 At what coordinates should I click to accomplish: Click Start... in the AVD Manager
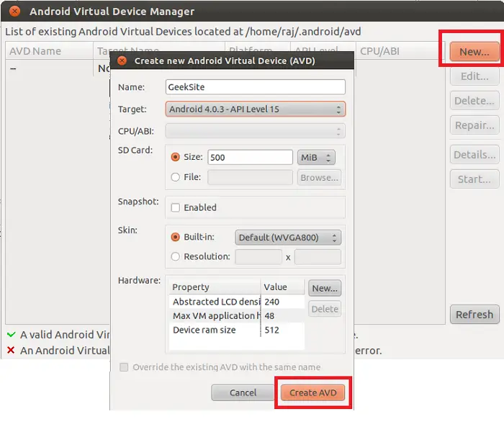coord(474,179)
